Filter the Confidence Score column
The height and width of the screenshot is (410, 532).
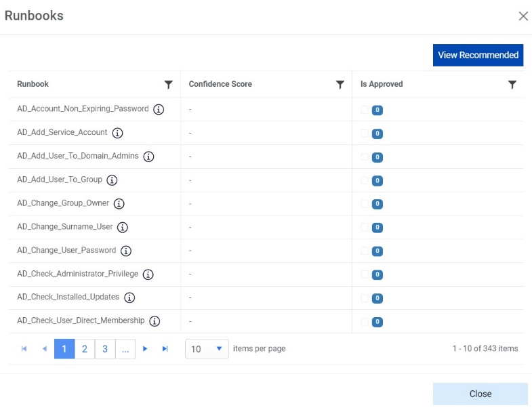(x=340, y=85)
